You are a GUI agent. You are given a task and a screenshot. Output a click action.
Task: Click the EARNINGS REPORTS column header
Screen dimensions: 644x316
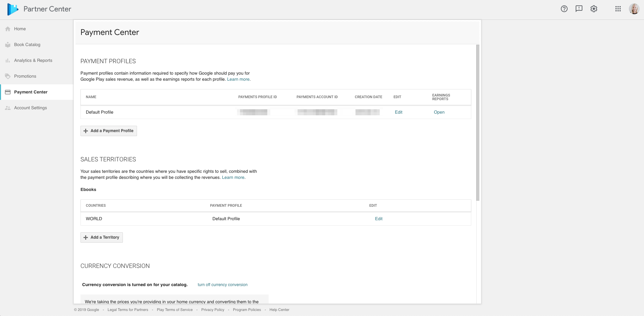click(x=441, y=97)
